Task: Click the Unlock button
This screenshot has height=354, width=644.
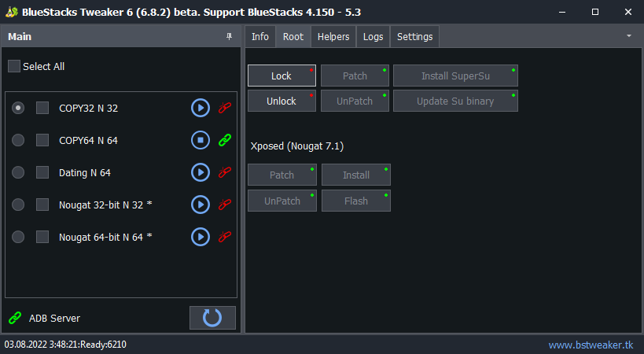Action: tap(282, 101)
